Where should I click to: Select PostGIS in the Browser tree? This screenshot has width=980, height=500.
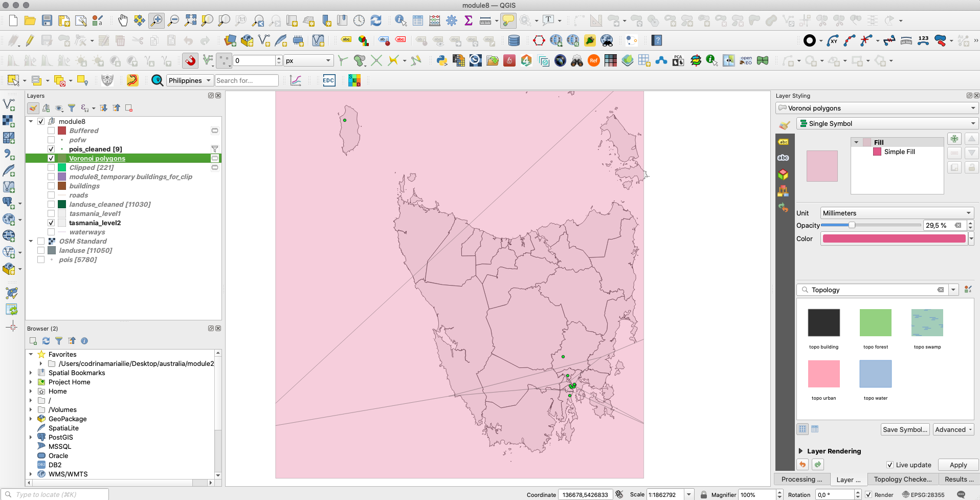point(60,437)
